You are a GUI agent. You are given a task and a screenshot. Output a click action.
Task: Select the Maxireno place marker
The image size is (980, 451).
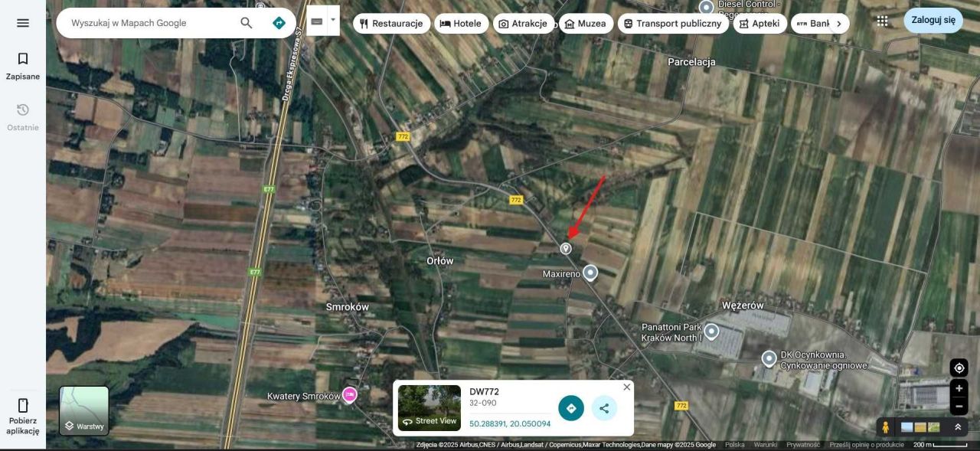pos(590,273)
